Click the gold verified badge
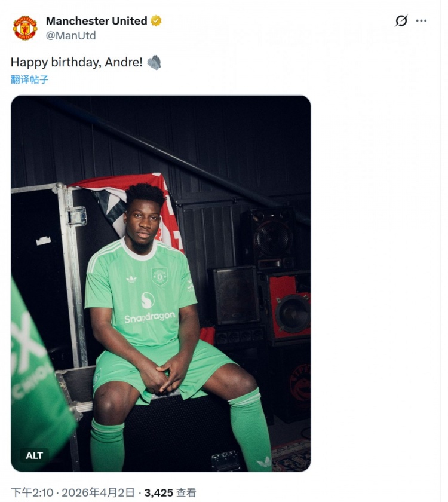Screen dimensions: 448x502 (x=157, y=21)
